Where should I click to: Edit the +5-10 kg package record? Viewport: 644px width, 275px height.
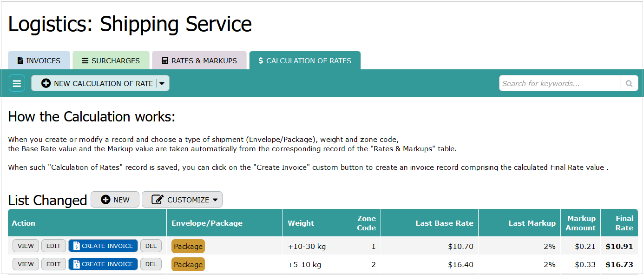(53, 264)
